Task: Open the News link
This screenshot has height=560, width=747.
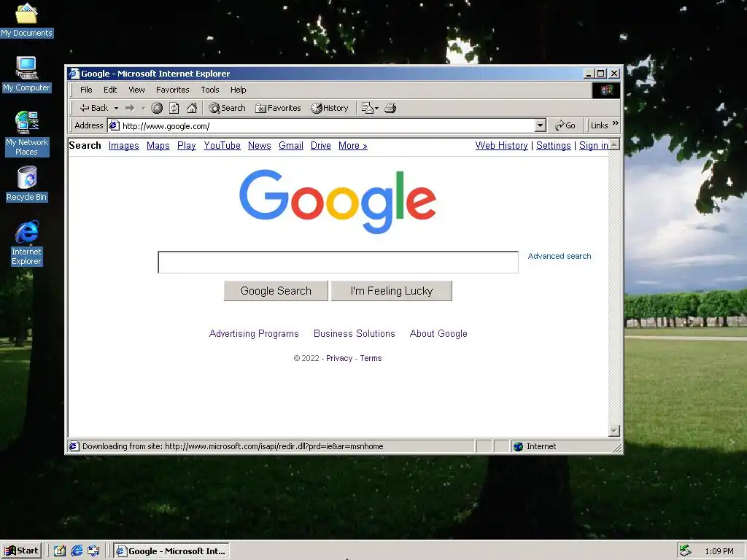Action: (x=260, y=146)
